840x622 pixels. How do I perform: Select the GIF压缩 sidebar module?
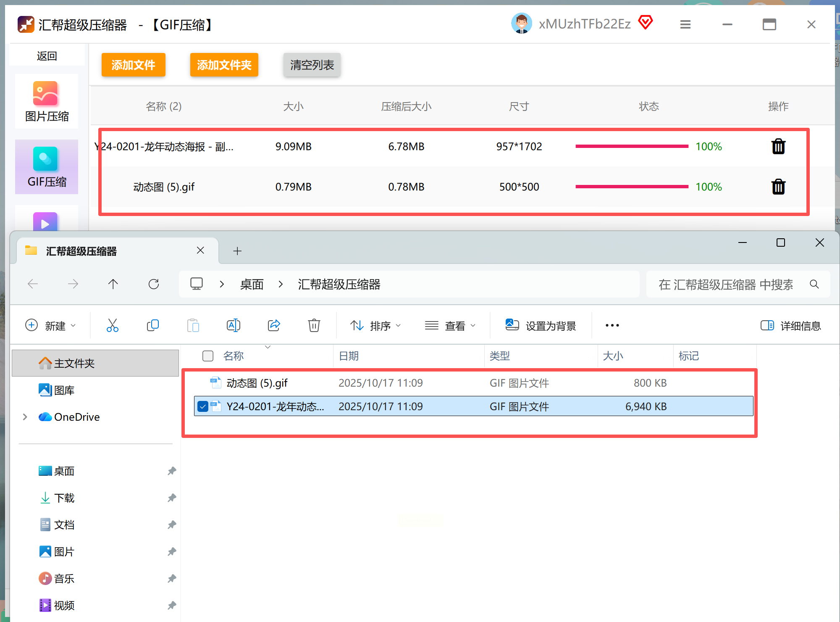pos(46,167)
